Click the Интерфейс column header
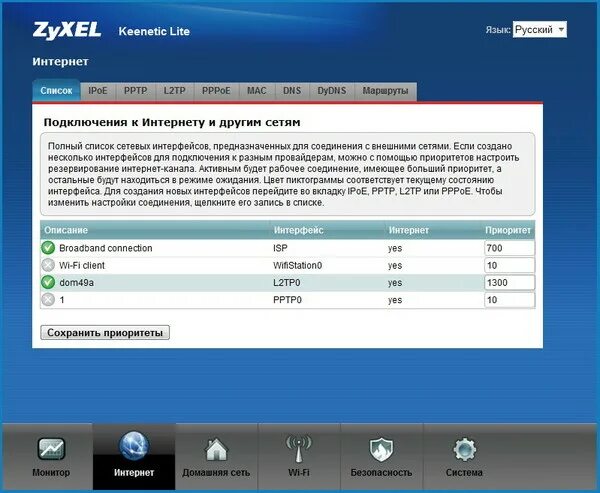Viewport: 600px width, 493px height. click(x=298, y=230)
